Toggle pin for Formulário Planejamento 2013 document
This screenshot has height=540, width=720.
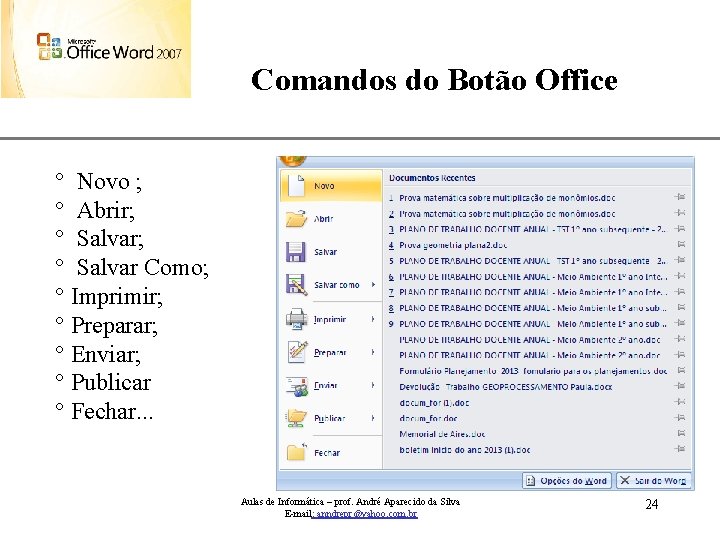pos(681,370)
